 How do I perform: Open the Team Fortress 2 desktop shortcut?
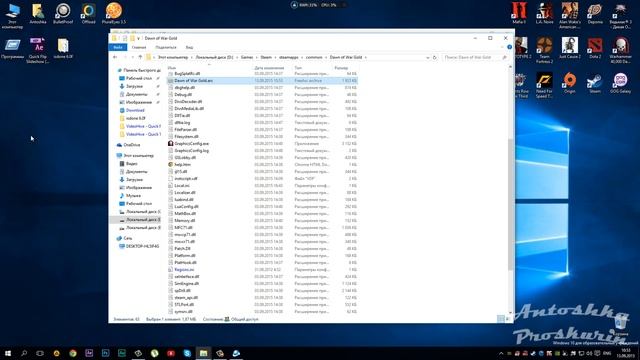click(x=544, y=50)
